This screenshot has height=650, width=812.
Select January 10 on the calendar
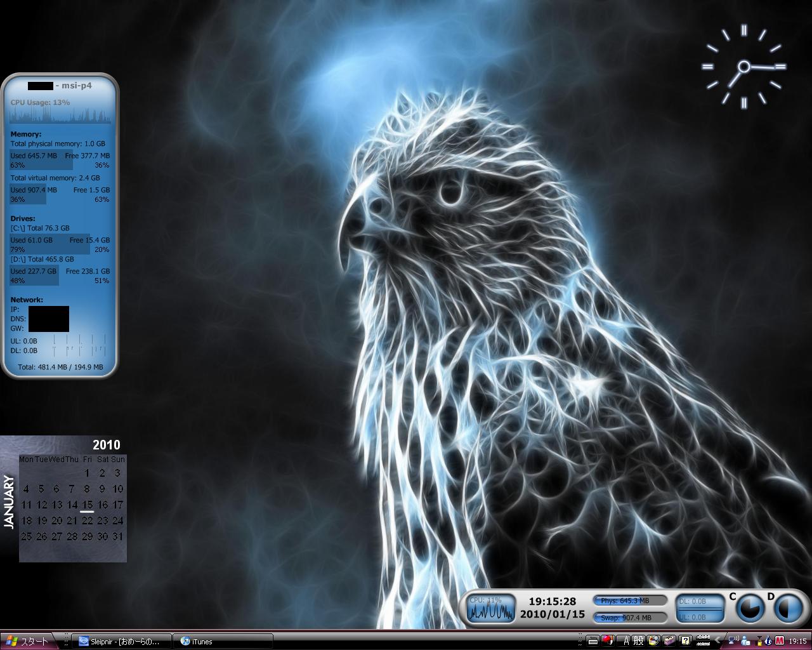point(117,489)
